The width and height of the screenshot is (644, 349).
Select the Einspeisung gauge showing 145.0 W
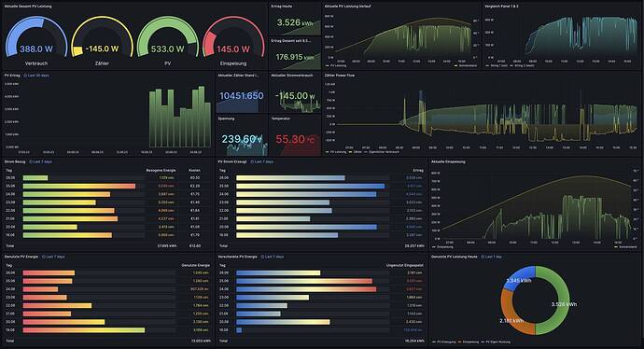tap(233, 40)
